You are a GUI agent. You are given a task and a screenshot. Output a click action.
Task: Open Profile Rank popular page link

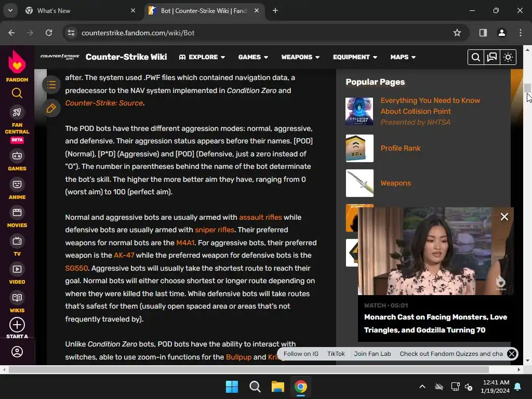(401, 148)
